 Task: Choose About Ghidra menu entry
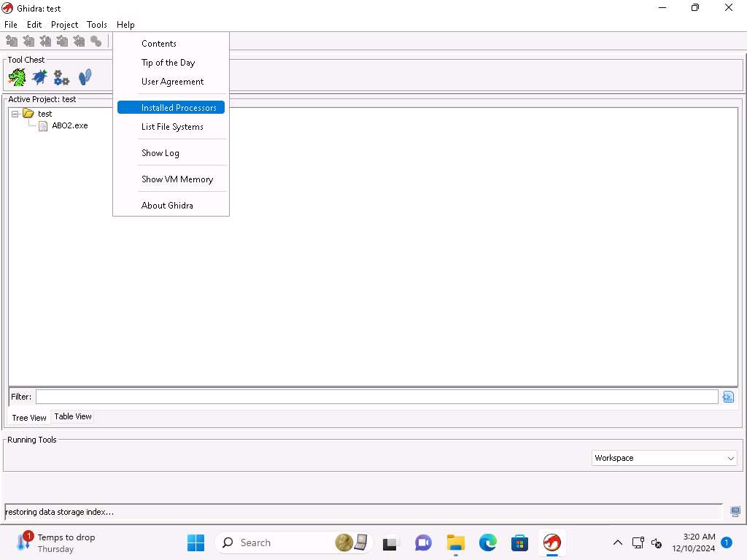click(167, 206)
